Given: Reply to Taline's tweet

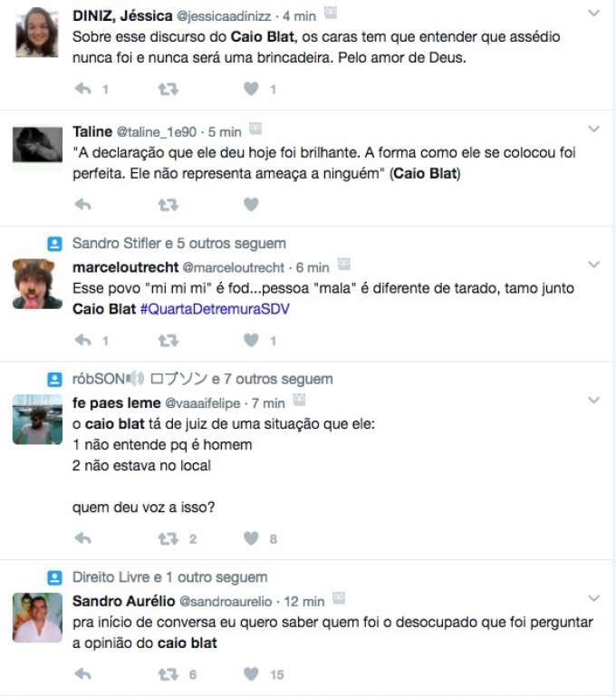Looking at the screenshot, I should tap(83, 205).
